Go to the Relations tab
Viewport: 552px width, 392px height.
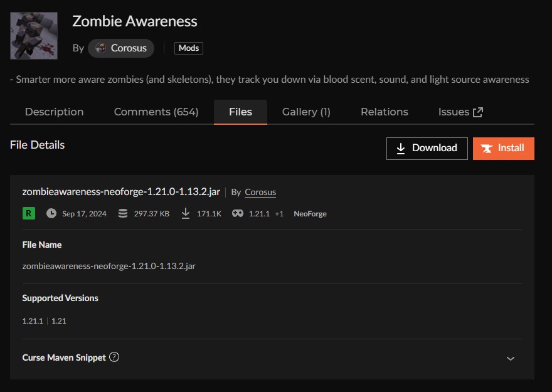tap(384, 112)
